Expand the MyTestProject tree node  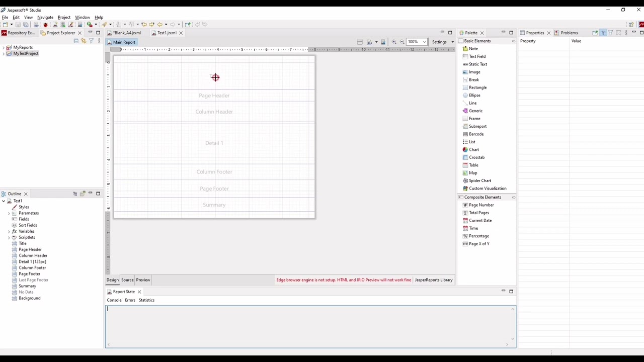tap(4, 53)
